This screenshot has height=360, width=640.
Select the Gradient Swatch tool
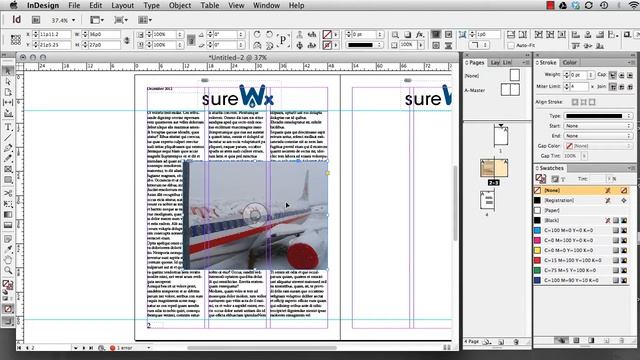click(8, 214)
